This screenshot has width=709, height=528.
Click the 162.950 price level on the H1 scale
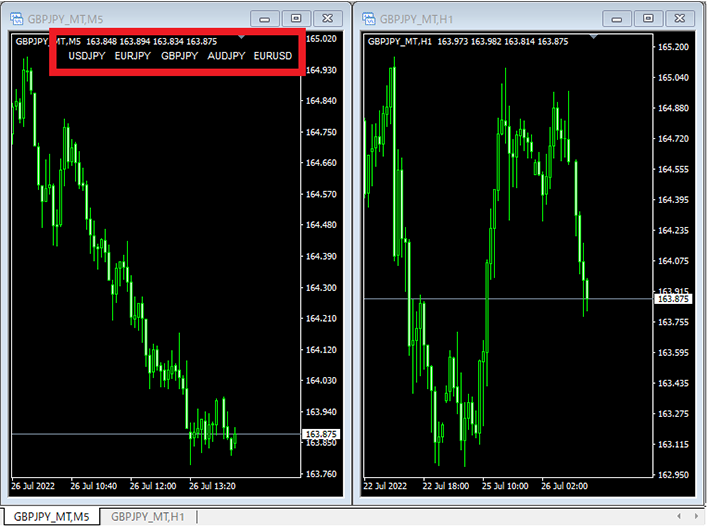click(x=673, y=475)
